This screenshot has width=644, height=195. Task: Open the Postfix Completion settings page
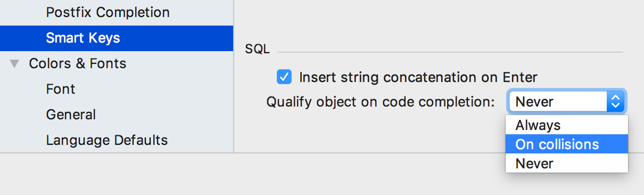tap(108, 12)
